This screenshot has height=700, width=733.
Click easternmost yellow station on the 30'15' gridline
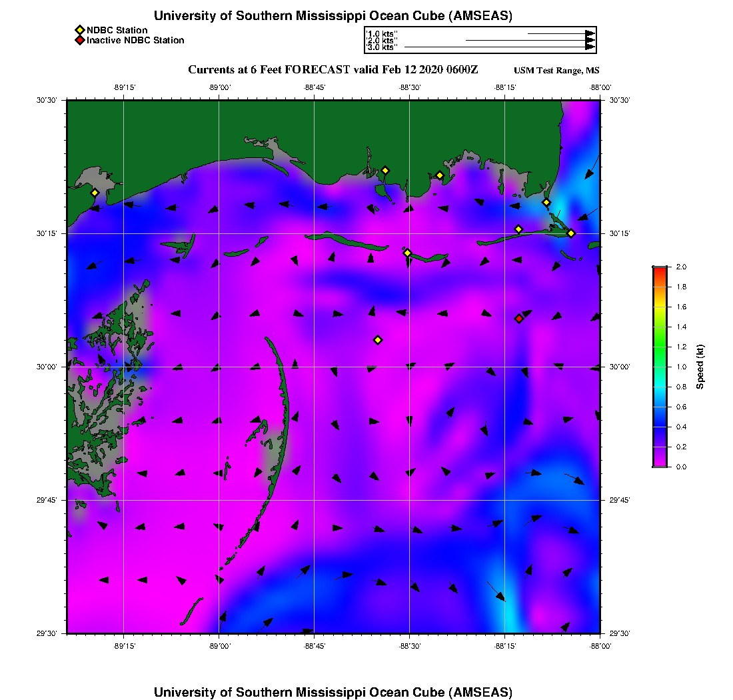coord(571,233)
